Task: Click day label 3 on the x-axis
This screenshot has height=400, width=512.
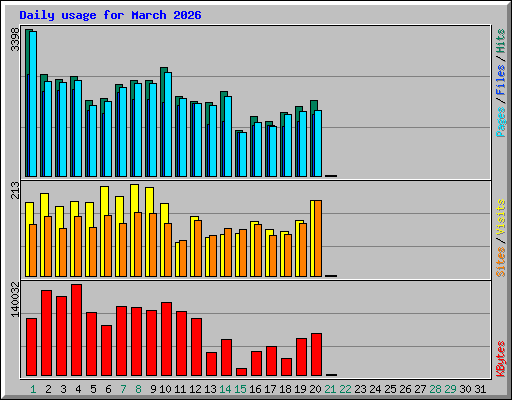Action: coord(63,389)
